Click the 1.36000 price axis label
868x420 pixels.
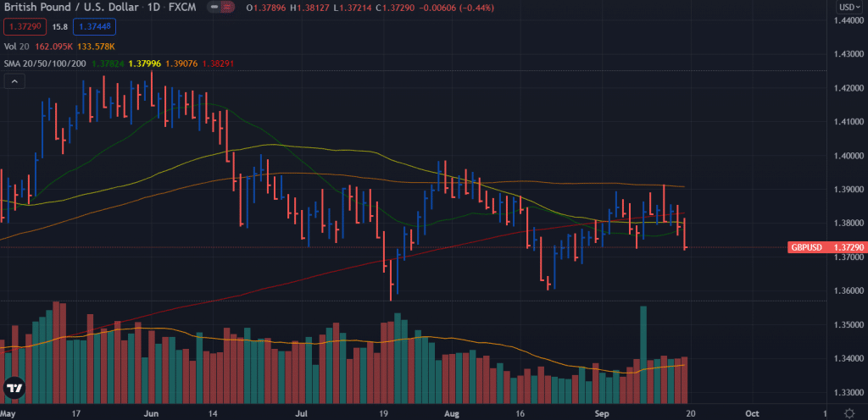pos(849,290)
